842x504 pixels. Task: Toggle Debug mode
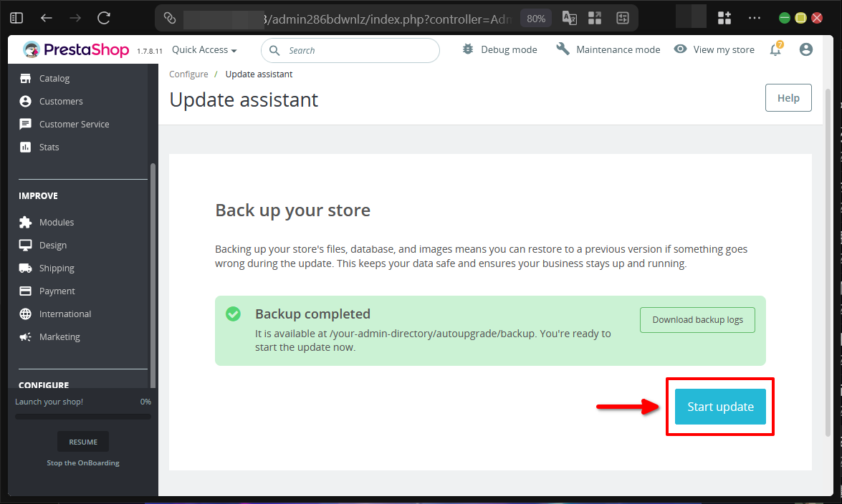(x=499, y=49)
